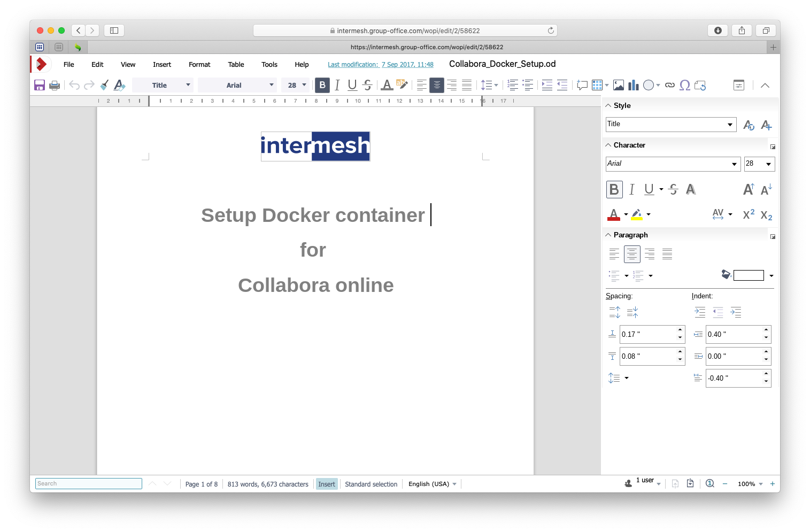Click the Save document icon
This screenshot has height=532, width=810.
pyautogui.click(x=39, y=85)
